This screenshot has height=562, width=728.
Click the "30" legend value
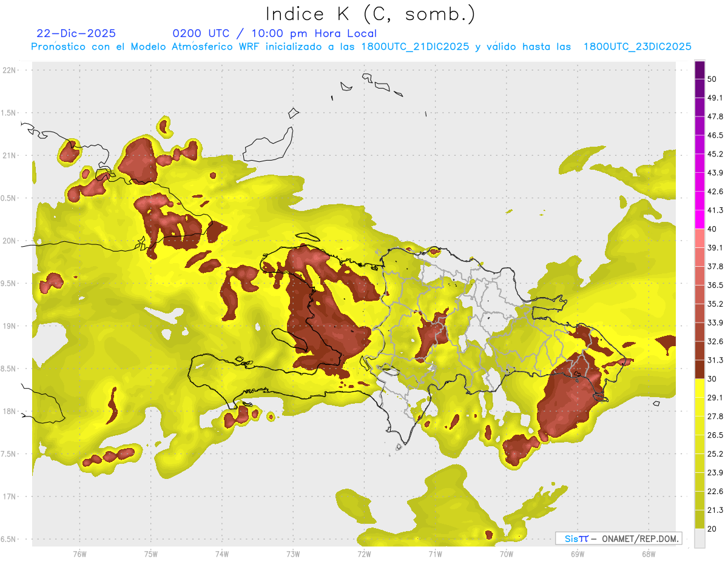[712, 379]
